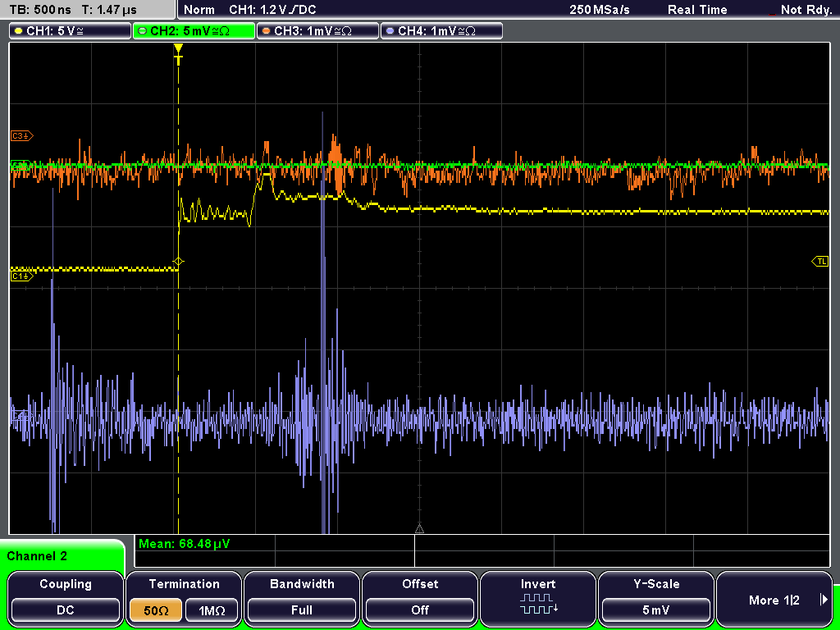Click the CH1: 1.2 V trigger source readout
This screenshot has width=840, height=630.
[272, 10]
